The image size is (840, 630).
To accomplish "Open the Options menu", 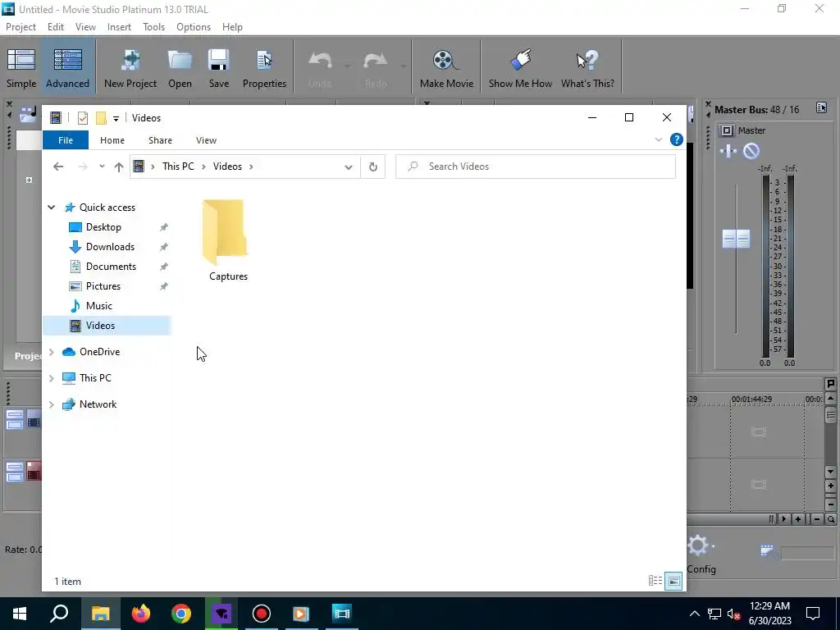I will click(x=194, y=27).
